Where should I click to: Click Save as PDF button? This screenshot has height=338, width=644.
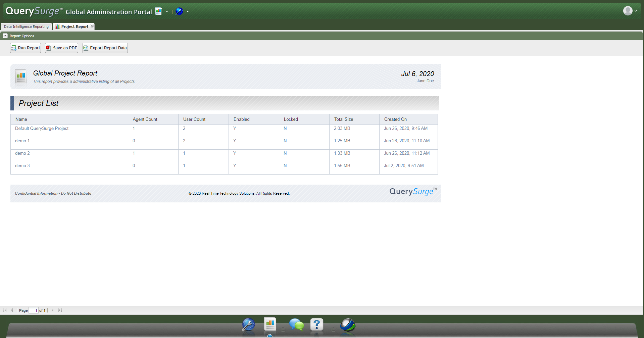tap(62, 48)
